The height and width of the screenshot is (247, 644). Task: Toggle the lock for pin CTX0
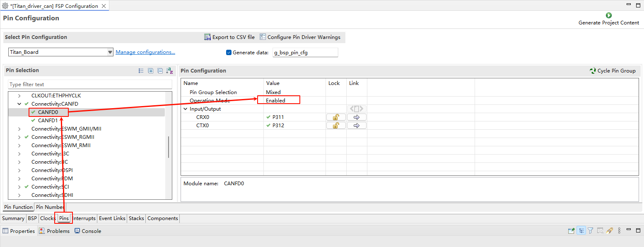[336, 126]
